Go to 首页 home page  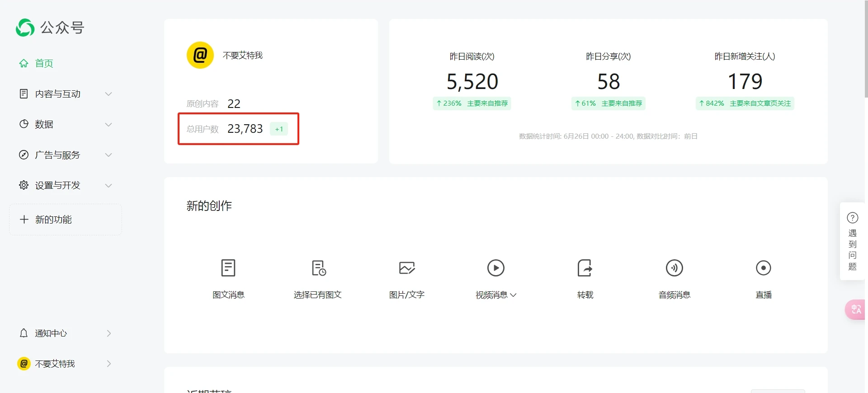[44, 63]
